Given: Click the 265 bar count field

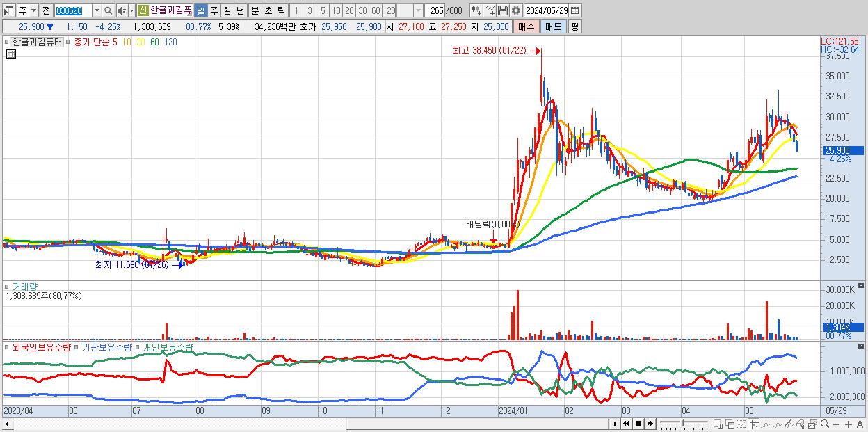Looking at the screenshot, I should coord(435,10).
